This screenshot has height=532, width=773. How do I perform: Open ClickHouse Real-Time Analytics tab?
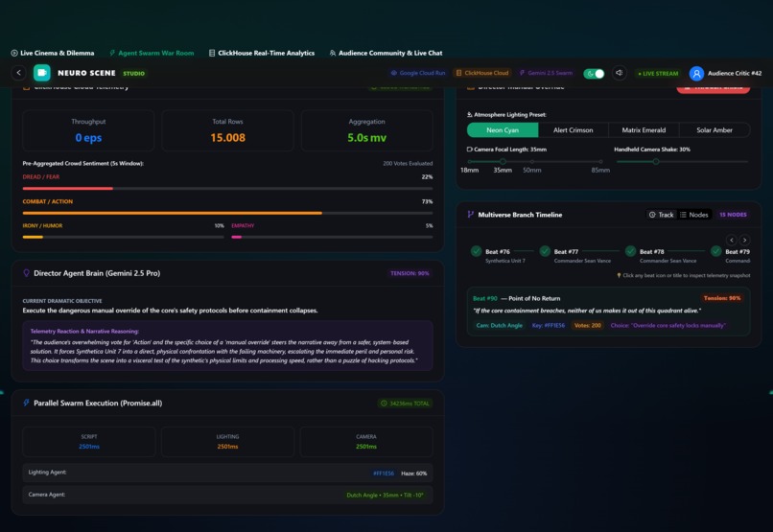(261, 53)
